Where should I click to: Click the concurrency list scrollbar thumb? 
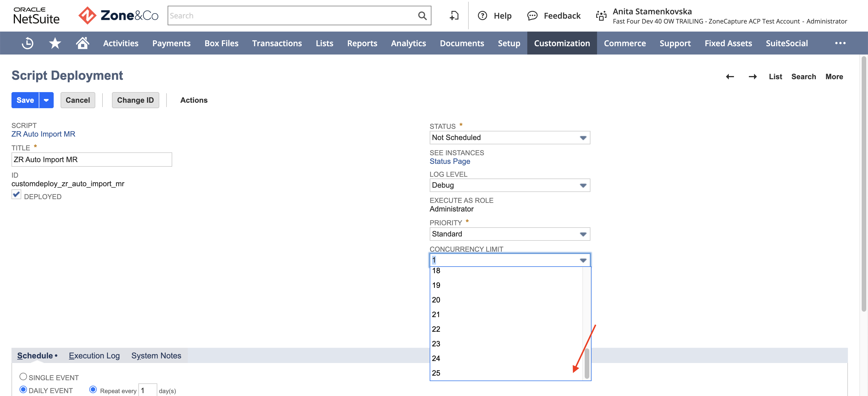pyautogui.click(x=587, y=364)
